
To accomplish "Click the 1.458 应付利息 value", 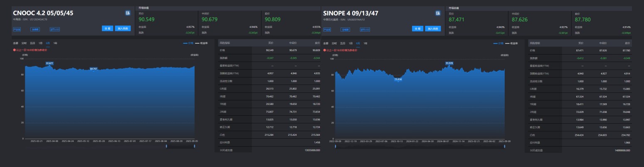I will 317,142.
